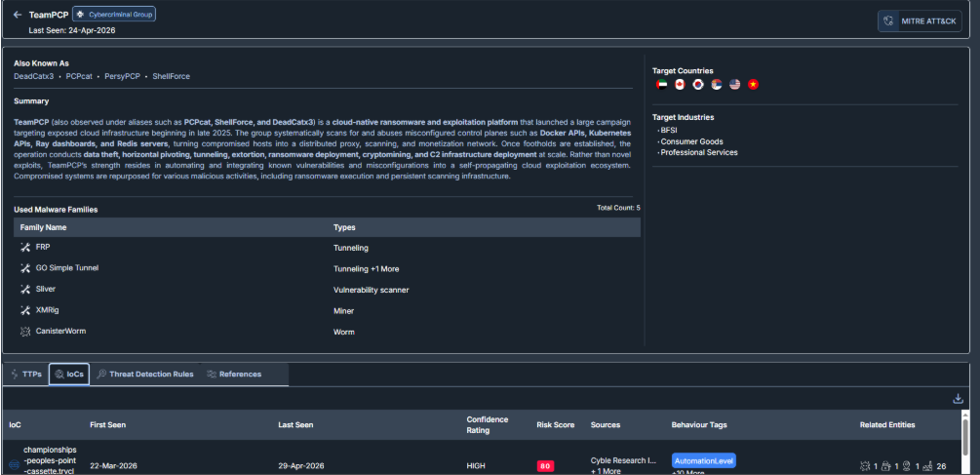Click the Behaviour Tags column header

click(x=699, y=425)
